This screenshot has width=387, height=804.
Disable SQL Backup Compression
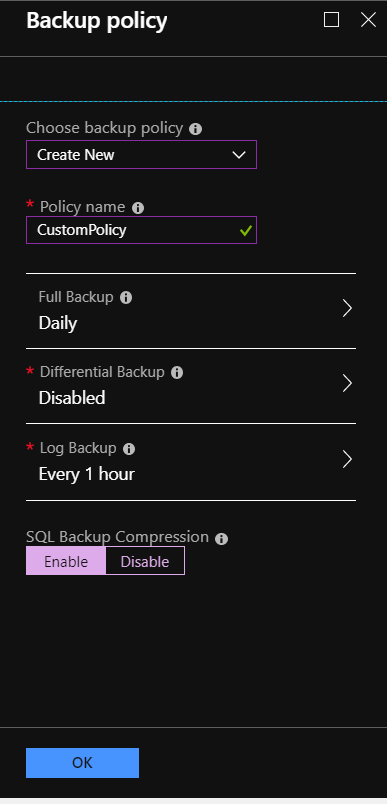pos(145,561)
